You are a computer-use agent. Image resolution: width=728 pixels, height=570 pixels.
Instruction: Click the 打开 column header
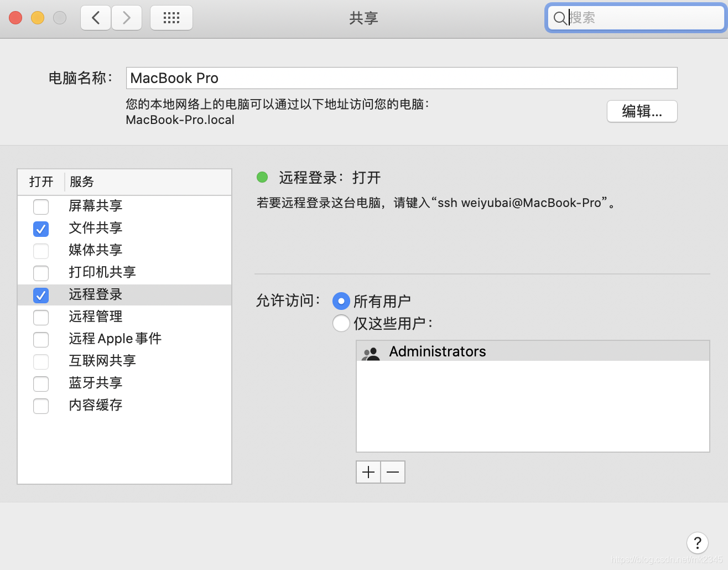coord(41,182)
